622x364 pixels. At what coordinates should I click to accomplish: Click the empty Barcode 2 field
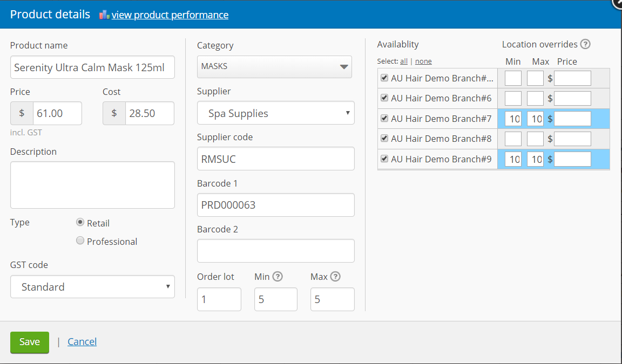[276, 251]
